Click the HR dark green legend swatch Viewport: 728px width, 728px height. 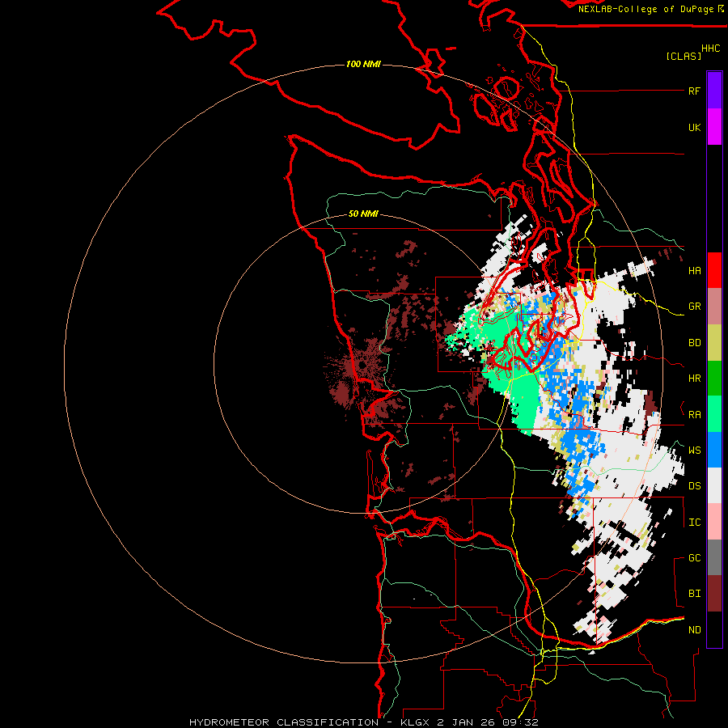coord(714,379)
